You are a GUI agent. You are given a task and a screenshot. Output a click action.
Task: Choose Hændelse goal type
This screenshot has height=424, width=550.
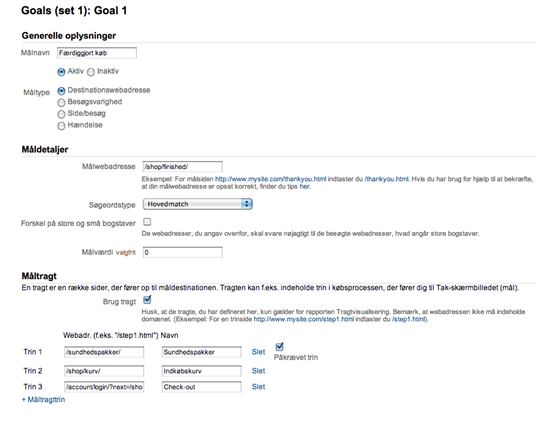point(61,126)
